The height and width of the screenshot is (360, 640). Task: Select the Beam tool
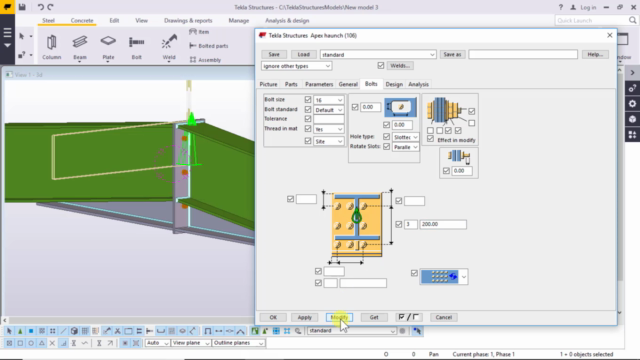tap(80, 47)
